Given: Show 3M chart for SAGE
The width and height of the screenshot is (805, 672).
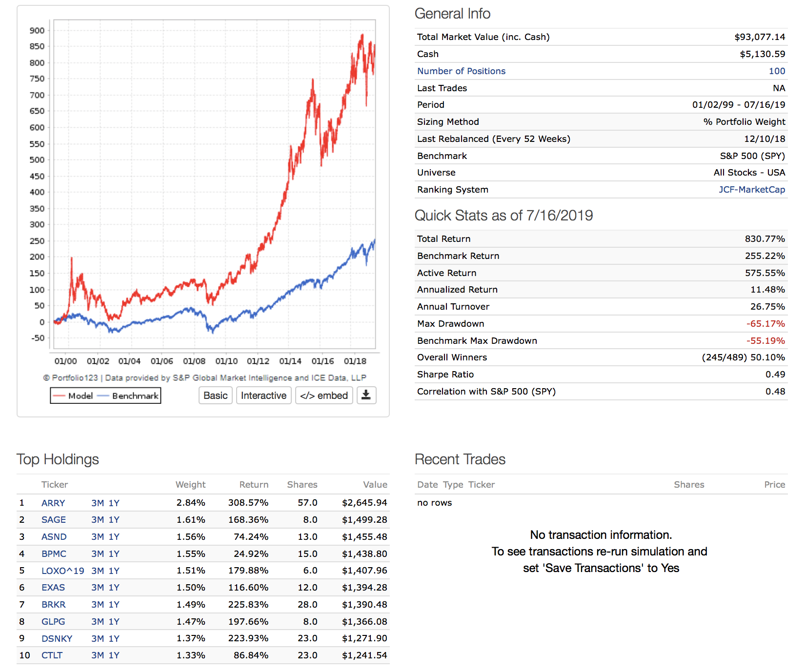Looking at the screenshot, I should pos(98,520).
